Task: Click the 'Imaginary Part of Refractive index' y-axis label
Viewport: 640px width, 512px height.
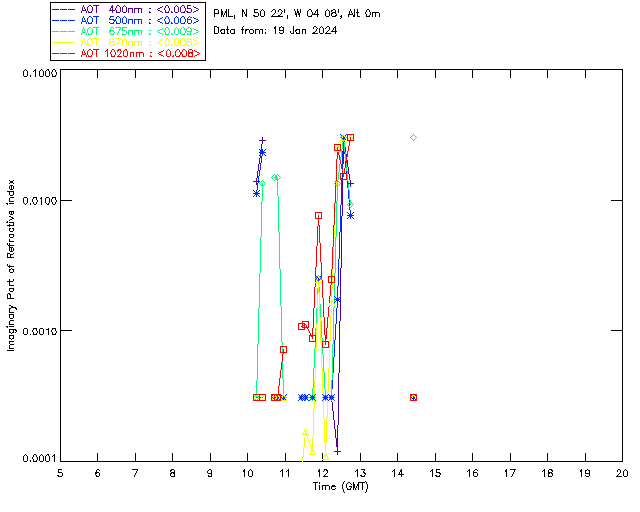Action: [x=11, y=265]
